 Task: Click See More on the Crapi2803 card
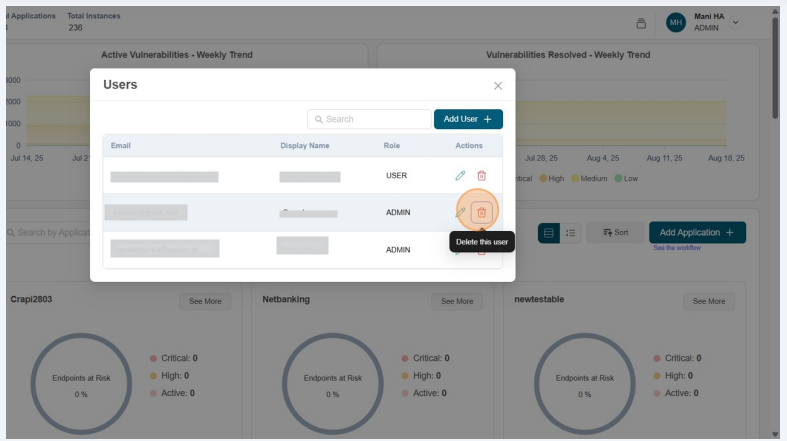point(205,301)
